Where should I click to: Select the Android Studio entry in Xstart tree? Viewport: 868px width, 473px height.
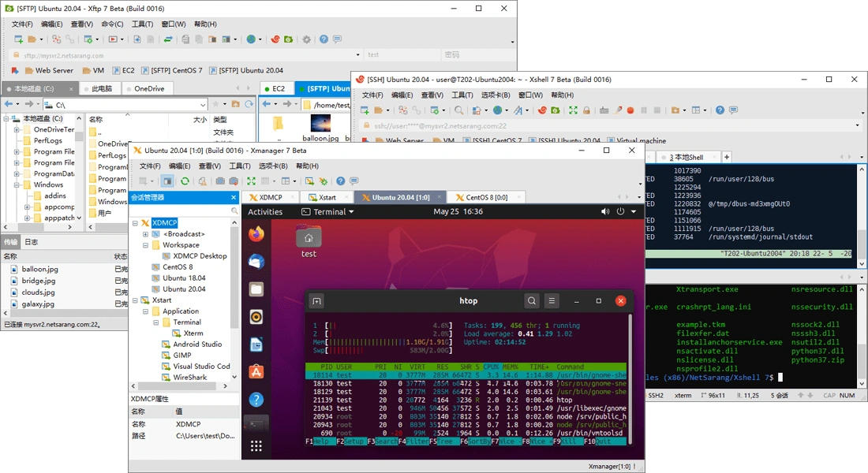(x=192, y=344)
